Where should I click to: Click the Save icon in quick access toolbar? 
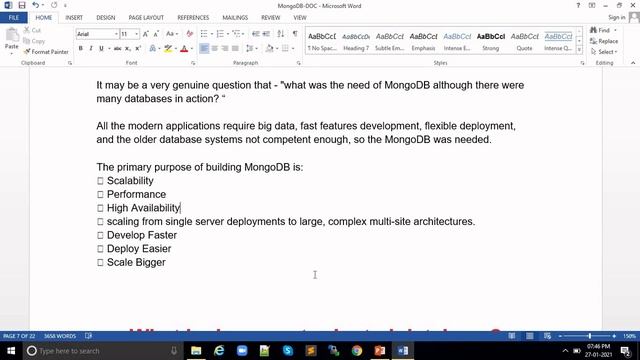[x=22, y=5]
